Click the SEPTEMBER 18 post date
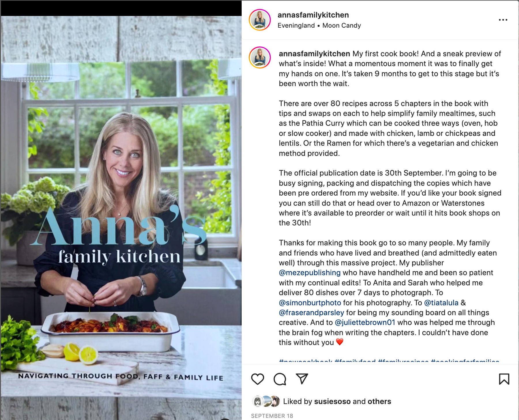The width and height of the screenshot is (519, 420). (x=272, y=416)
